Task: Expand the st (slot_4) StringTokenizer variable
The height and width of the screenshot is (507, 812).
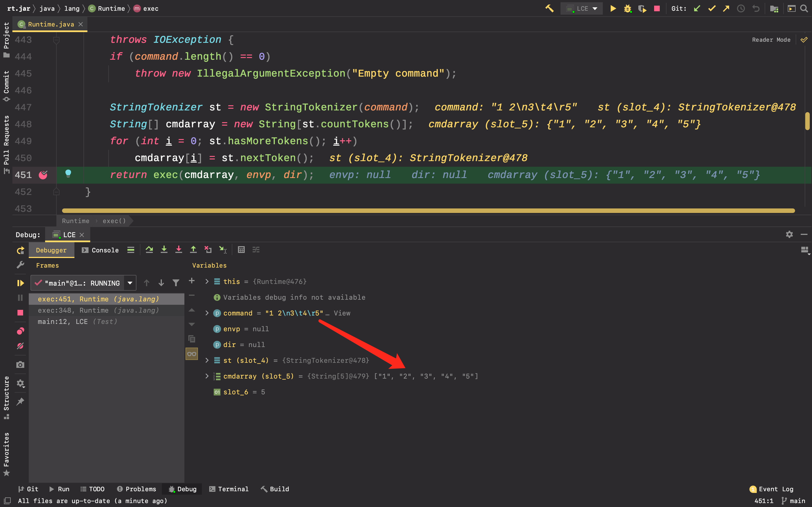Action: pos(208,360)
